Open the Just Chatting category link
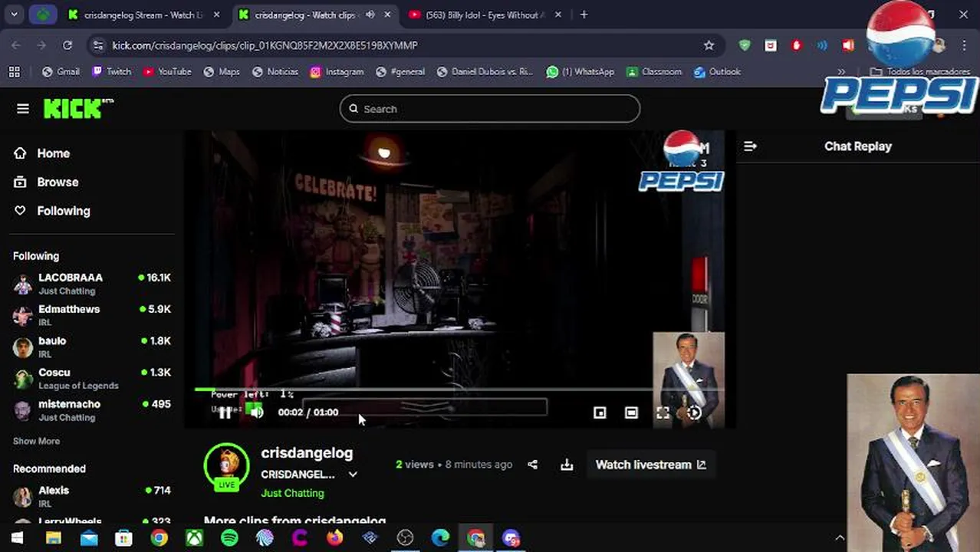The height and width of the screenshot is (552, 980). pyautogui.click(x=292, y=493)
